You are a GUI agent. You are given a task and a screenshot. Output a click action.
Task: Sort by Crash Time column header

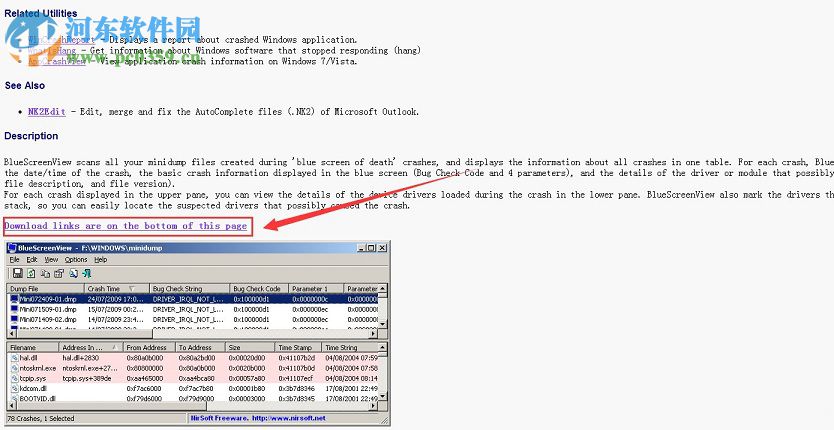point(117,288)
